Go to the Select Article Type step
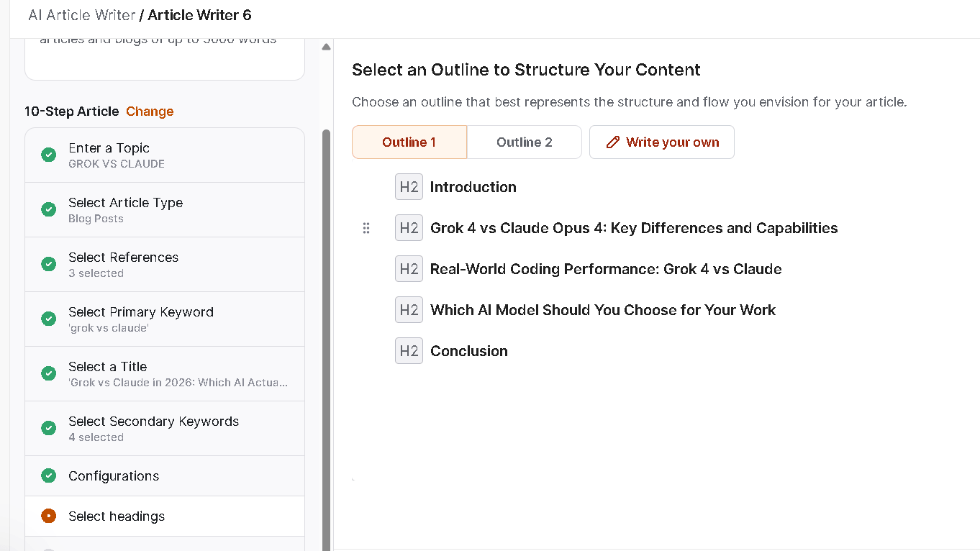Image resolution: width=980 pixels, height=551 pixels. pyautogui.click(x=165, y=210)
